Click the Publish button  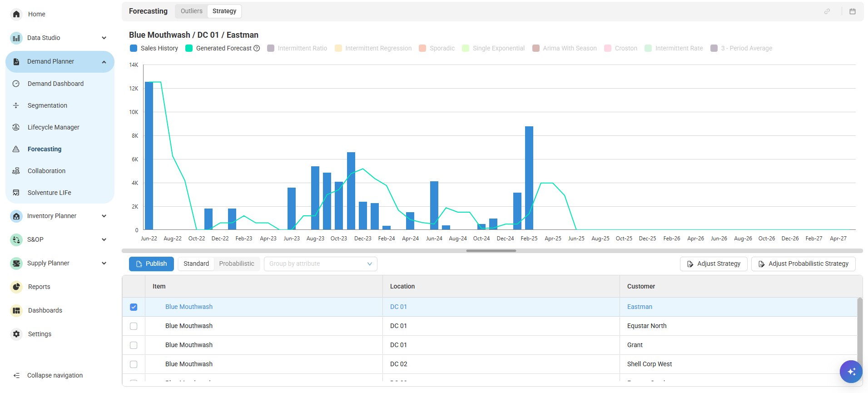coord(151,264)
